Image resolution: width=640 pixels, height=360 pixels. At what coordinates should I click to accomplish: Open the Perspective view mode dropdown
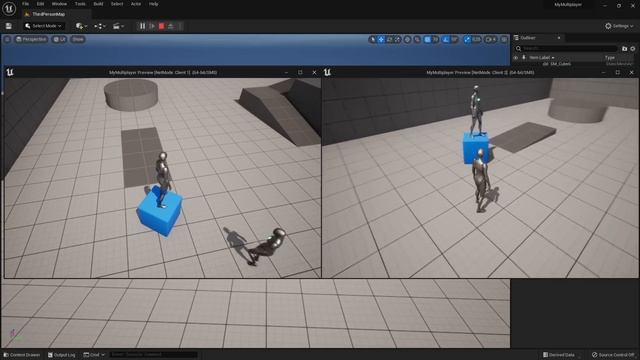[31, 39]
